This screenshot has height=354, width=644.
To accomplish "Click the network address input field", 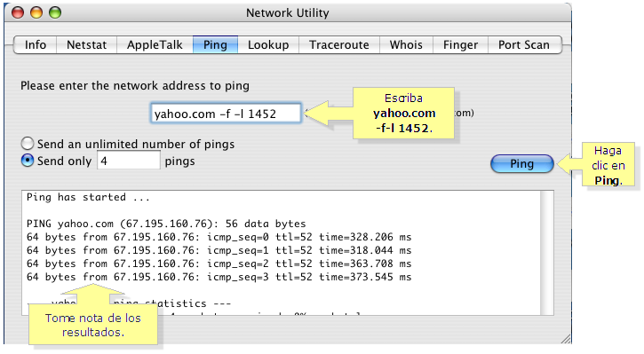I will pos(226,114).
